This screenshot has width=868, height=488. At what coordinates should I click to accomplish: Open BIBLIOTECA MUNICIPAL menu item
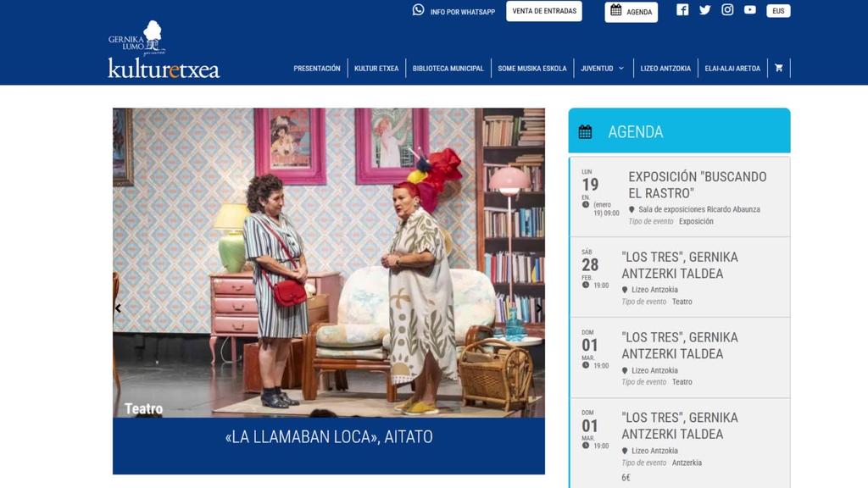[448, 69]
